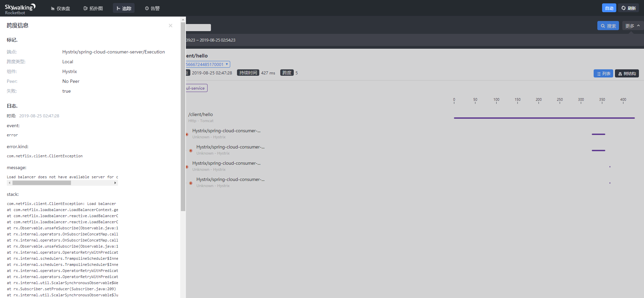This screenshot has width=644, height=298.
Task: Click the /client/hello timeline duration bar
Action: click(x=544, y=118)
